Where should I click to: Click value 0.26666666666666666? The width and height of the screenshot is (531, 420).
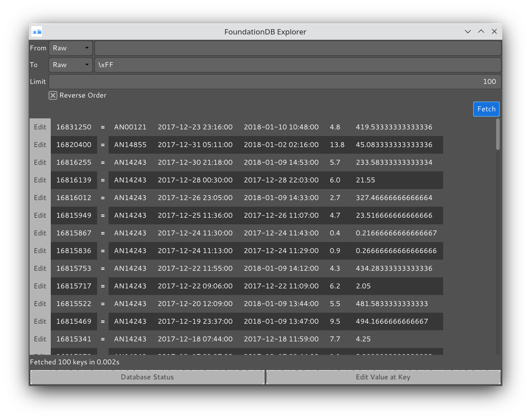click(396, 251)
